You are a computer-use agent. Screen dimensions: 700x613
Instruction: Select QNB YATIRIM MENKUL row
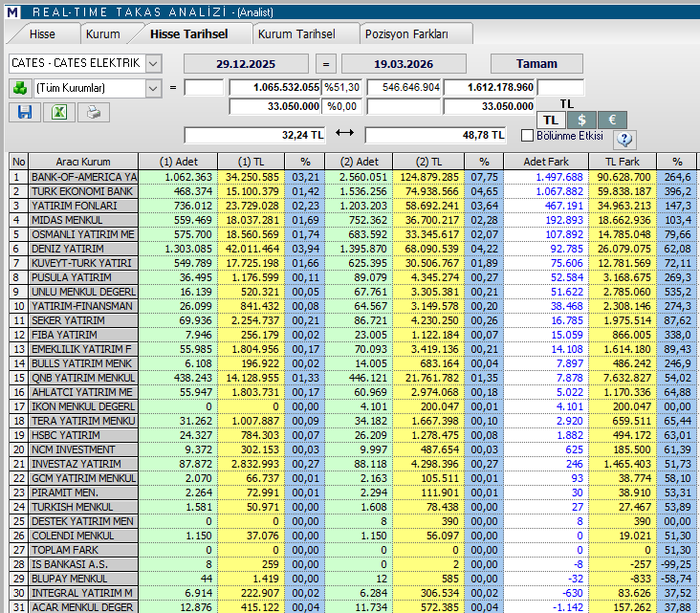pyautogui.click(x=353, y=378)
